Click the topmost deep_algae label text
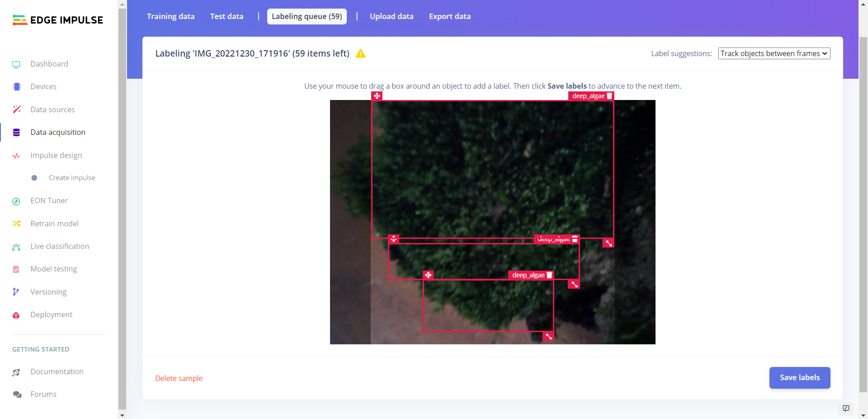The image size is (868, 419). point(588,96)
